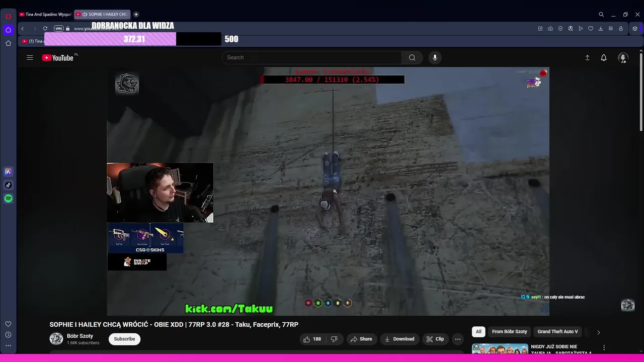This screenshot has width=644, height=362.
Task: Select the All filter chip
Action: tap(478, 332)
